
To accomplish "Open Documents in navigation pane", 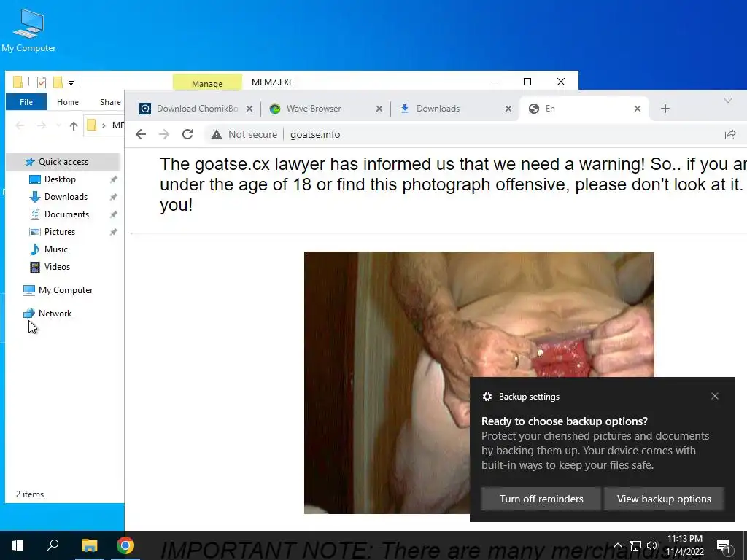I will click(66, 214).
